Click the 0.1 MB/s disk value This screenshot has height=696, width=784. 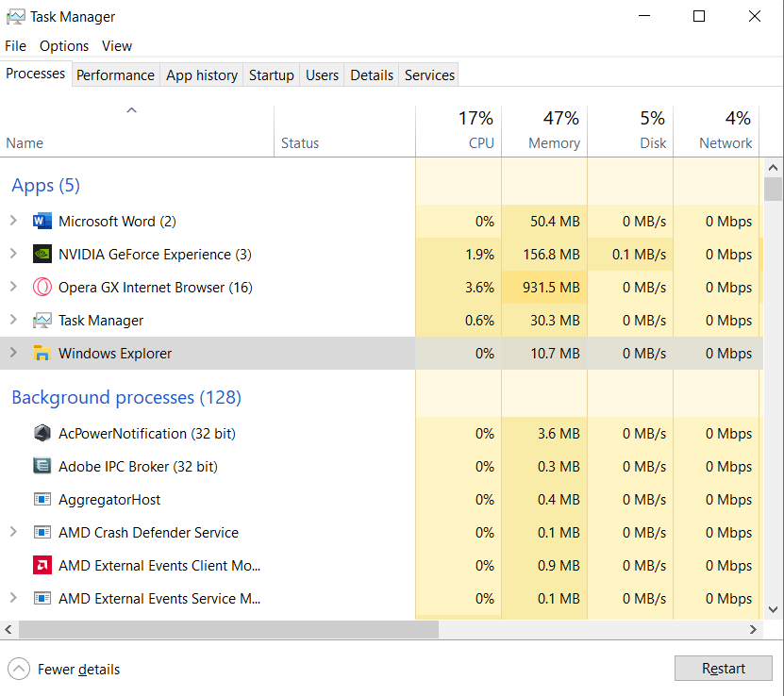639,255
